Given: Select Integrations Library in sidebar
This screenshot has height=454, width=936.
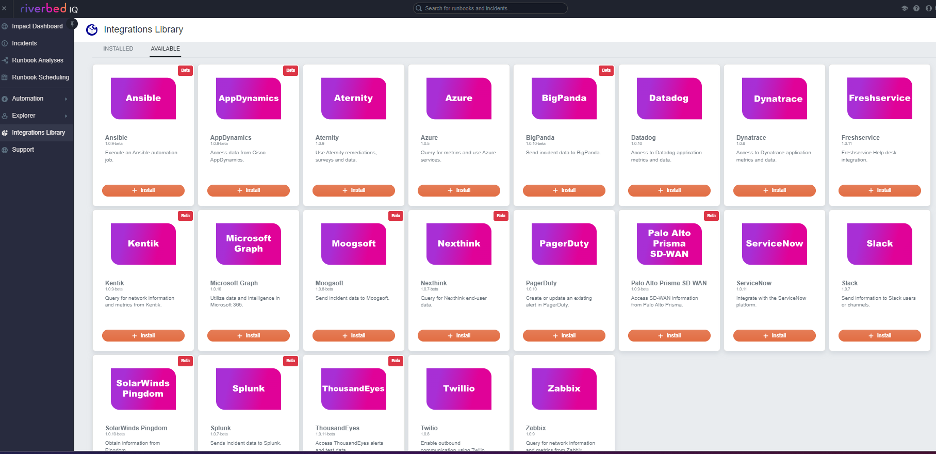Looking at the screenshot, I should pyautogui.click(x=36, y=132).
